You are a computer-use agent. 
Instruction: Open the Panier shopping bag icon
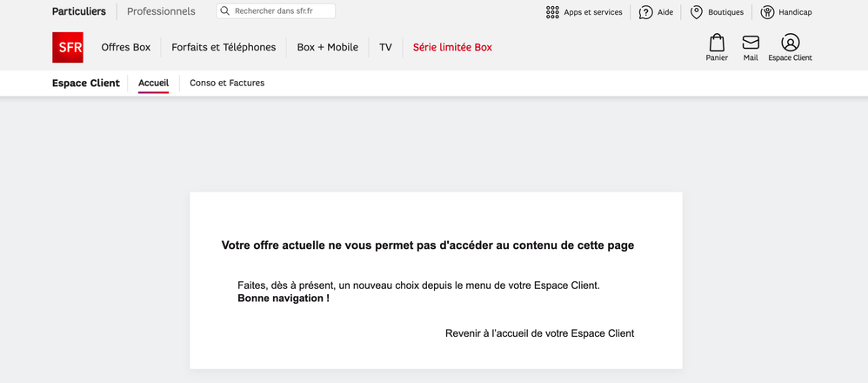pyautogui.click(x=717, y=44)
